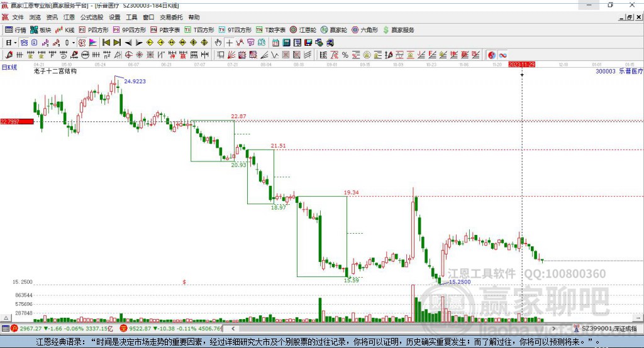644x348 pixels.
Task: Open the 资讯 menu
Action: 52,17
